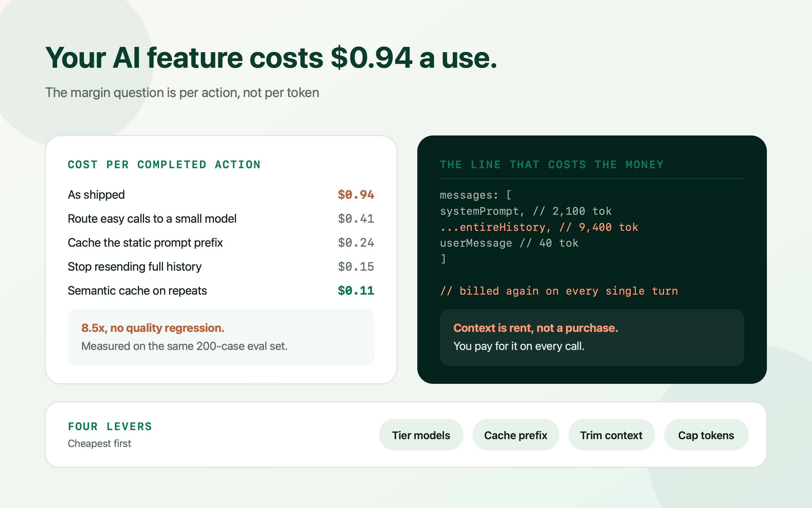Select the Cache prefix pill

point(516,435)
